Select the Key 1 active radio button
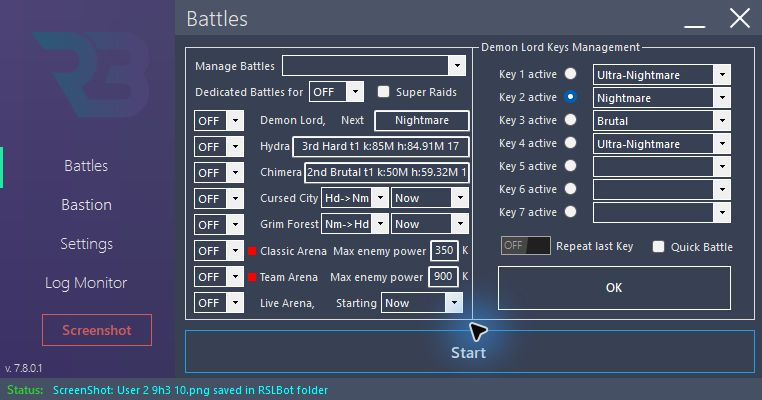 pyautogui.click(x=571, y=73)
